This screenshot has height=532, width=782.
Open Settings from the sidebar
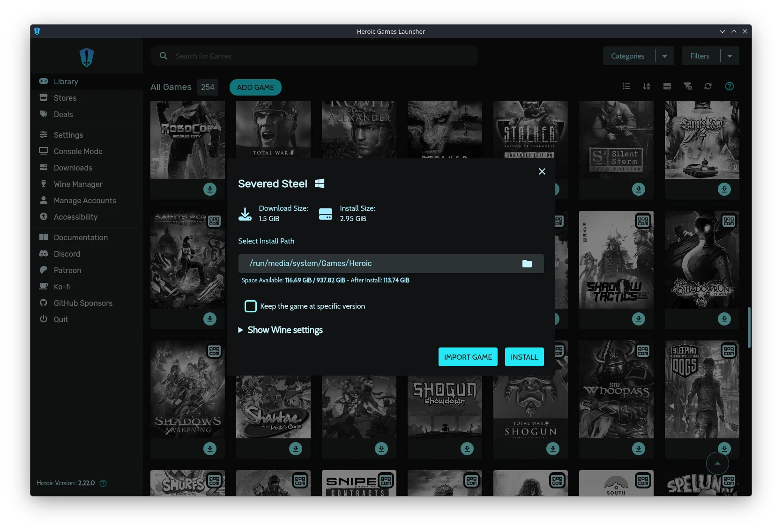87,135
